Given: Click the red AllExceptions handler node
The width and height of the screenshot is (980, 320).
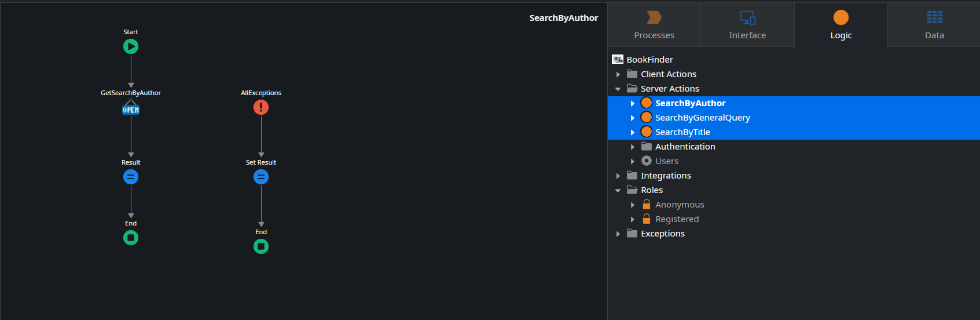Looking at the screenshot, I should (261, 107).
